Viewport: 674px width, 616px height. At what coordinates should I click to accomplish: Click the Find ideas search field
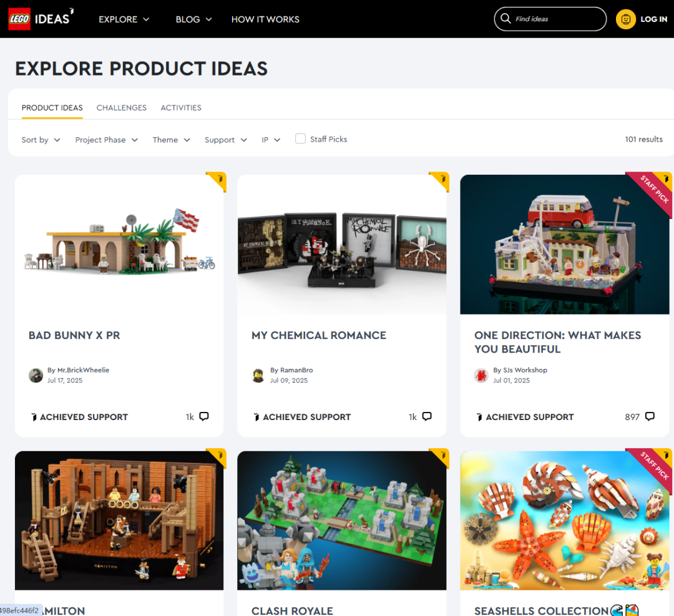coord(550,19)
